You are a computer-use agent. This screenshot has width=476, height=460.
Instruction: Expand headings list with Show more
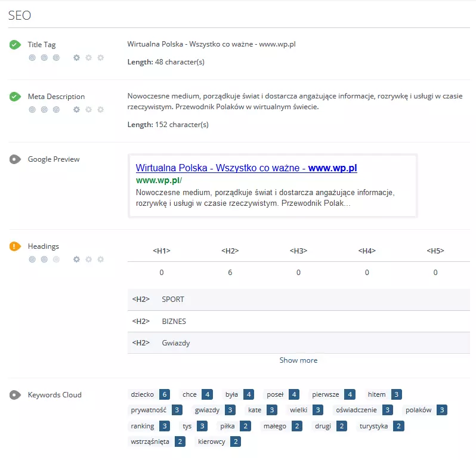pos(298,360)
